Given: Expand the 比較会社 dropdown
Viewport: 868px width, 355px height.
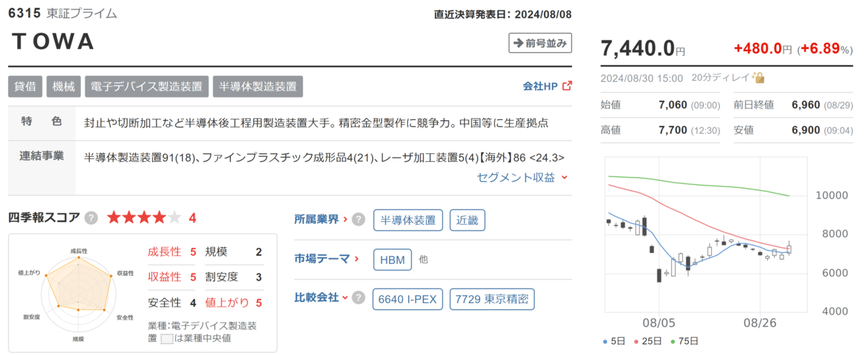Looking at the screenshot, I should pos(321,298).
